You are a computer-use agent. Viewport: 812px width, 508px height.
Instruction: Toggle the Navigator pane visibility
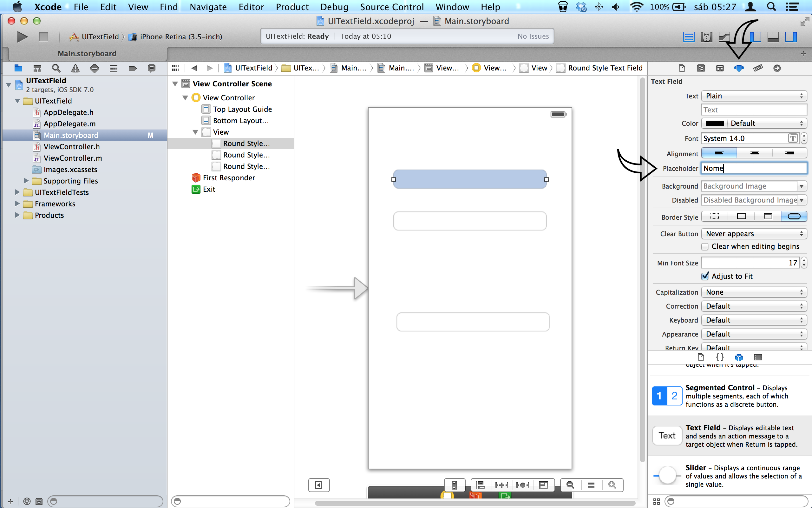click(x=755, y=37)
